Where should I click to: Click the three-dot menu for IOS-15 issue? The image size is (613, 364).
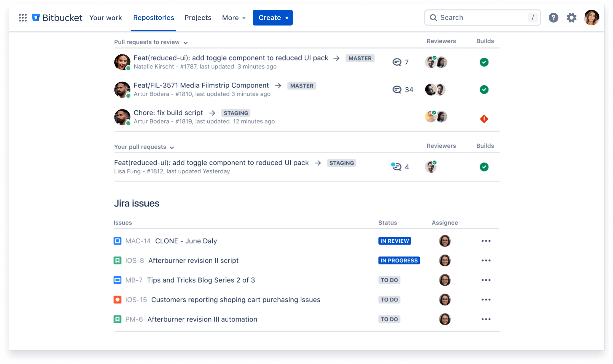pos(486,299)
